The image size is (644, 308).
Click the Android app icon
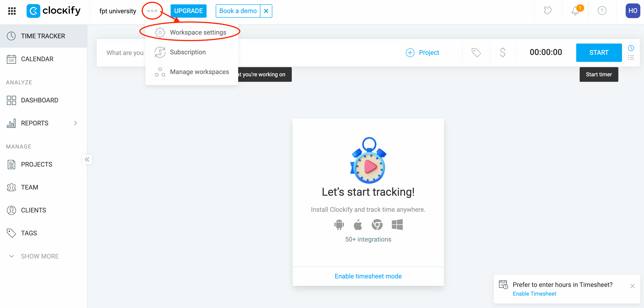coord(339,224)
